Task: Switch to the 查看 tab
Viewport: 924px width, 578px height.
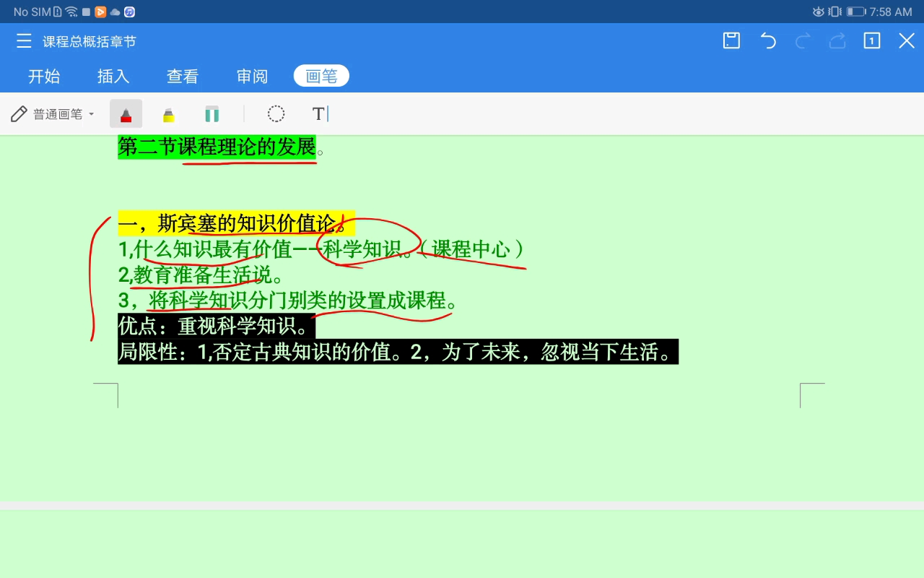Action: point(183,76)
